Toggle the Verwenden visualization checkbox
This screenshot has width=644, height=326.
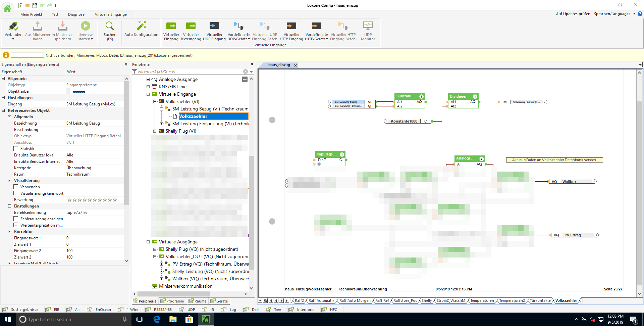point(16,187)
